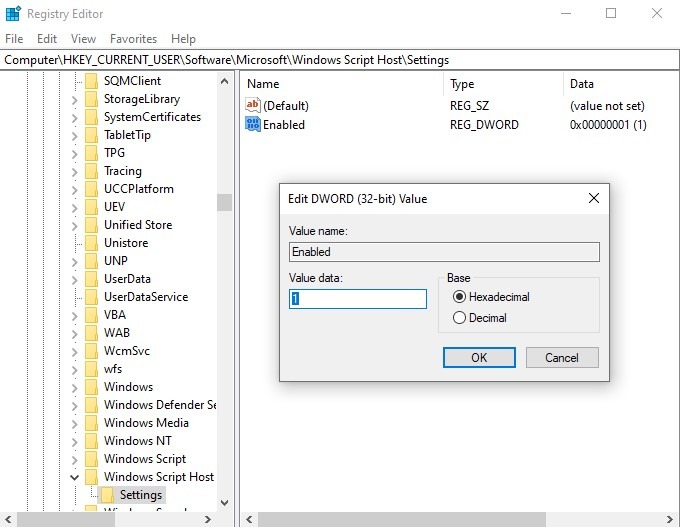Click the wfs folder icon
The image size is (680, 527).
(91, 369)
